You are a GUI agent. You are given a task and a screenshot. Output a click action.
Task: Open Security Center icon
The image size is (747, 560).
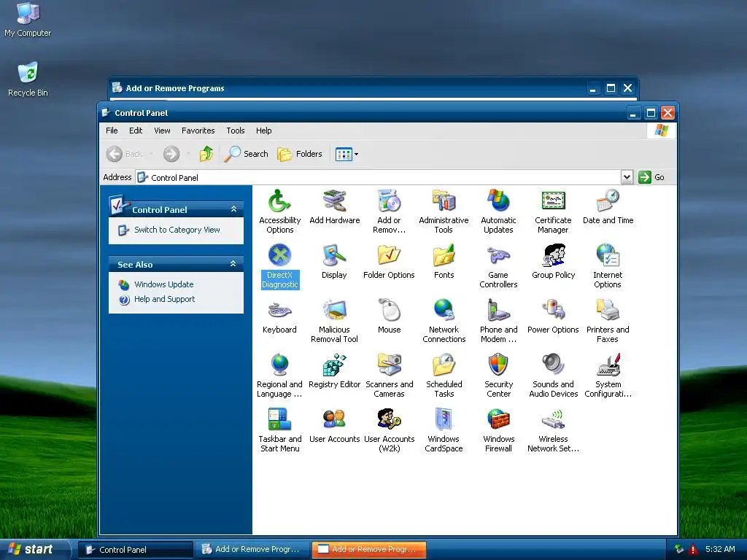click(x=498, y=376)
